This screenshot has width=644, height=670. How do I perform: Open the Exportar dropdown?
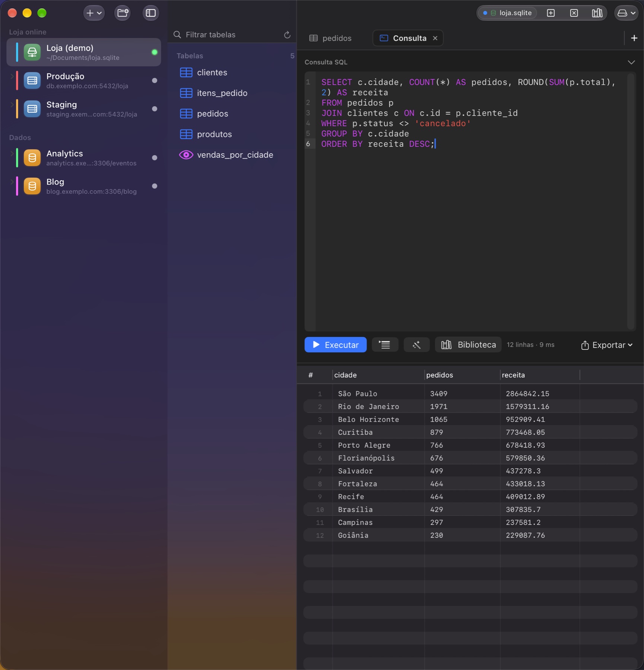[x=607, y=345]
